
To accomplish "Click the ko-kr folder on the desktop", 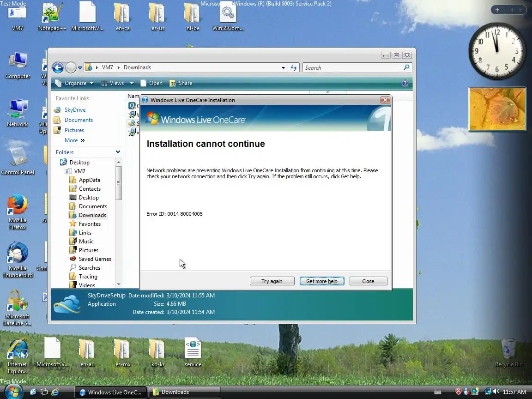I will (x=158, y=353).
